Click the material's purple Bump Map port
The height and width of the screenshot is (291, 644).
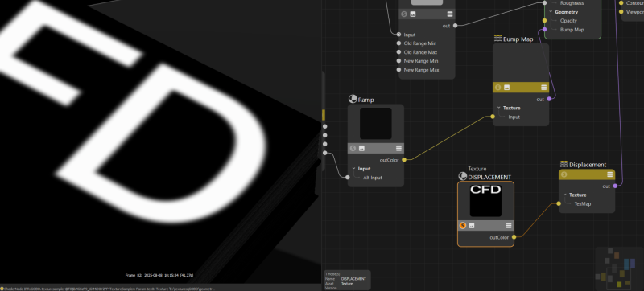(x=545, y=30)
